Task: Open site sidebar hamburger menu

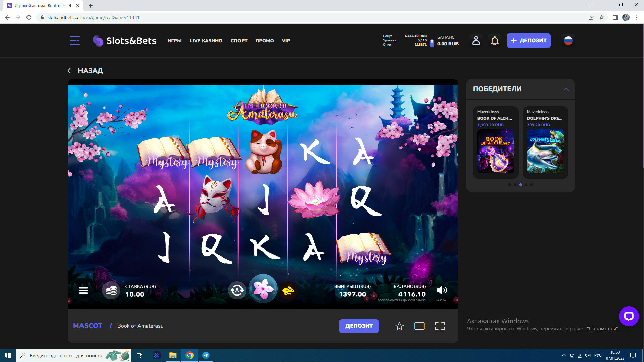Action: [x=75, y=41]
